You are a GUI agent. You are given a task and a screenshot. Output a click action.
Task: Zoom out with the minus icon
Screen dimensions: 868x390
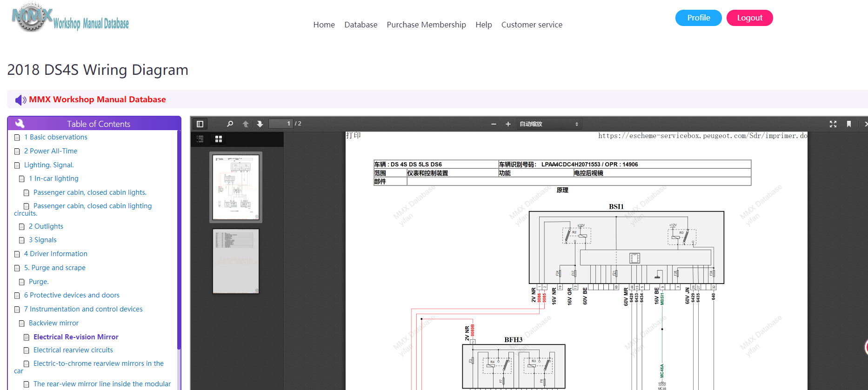(x=494, y=124)
